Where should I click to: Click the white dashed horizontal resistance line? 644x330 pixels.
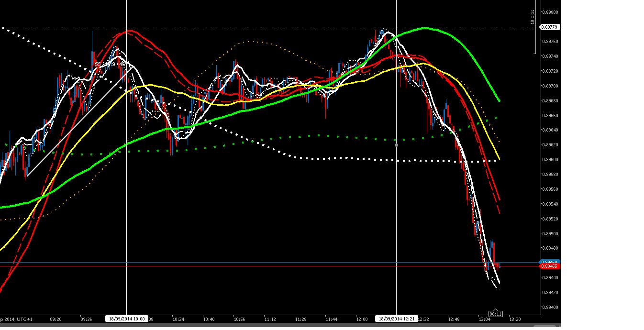(x=287, y=27)
